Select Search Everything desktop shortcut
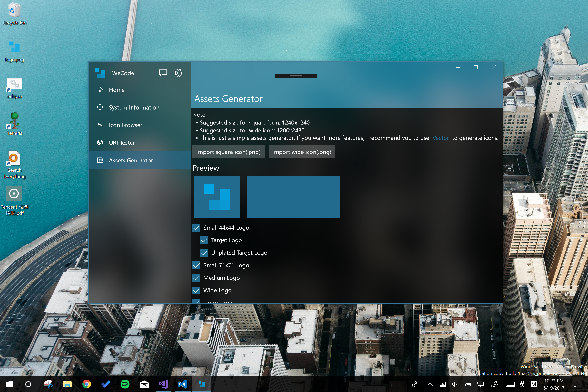This screenshot has height=392, width=588. click(x=15, y=164)
